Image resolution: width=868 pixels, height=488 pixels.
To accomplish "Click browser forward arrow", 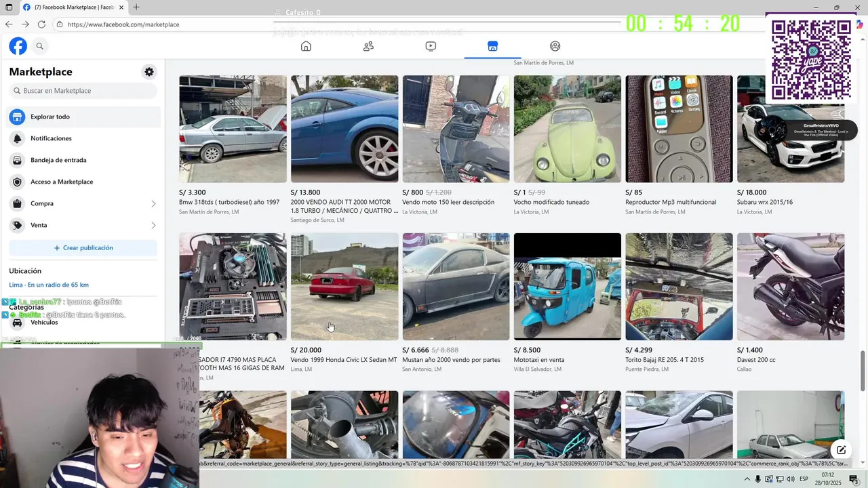I will coord(25,24).
